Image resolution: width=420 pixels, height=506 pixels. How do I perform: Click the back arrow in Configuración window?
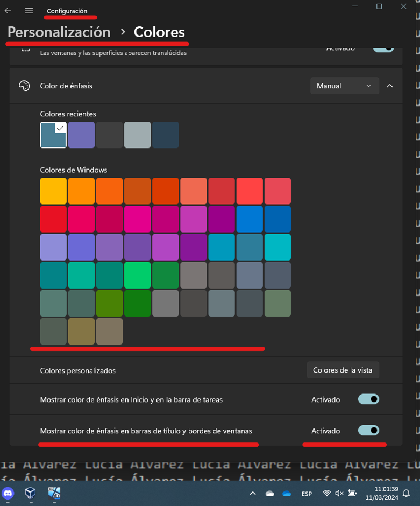8,11
